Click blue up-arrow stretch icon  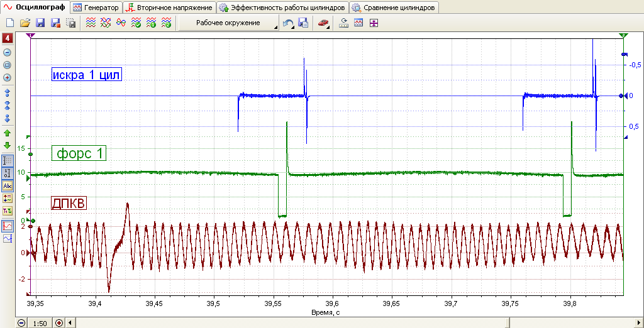coord(7,92)
